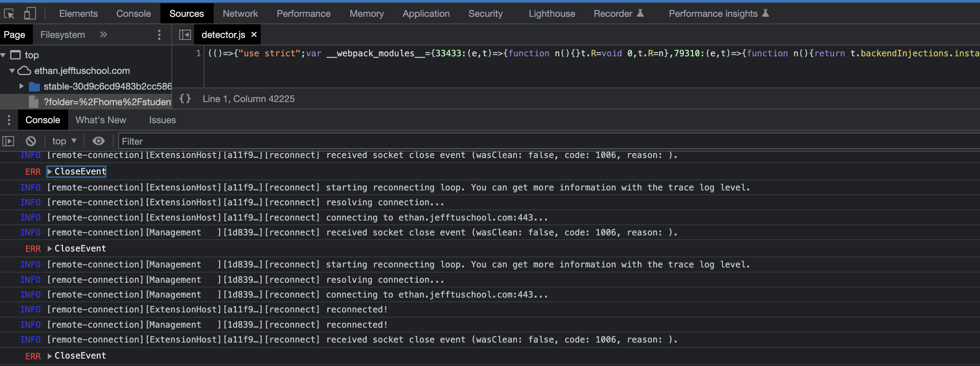Image resolution: width=980 pixels, height=366 pixels.
Task: Open the Security tab
Action: coord(486,14)
